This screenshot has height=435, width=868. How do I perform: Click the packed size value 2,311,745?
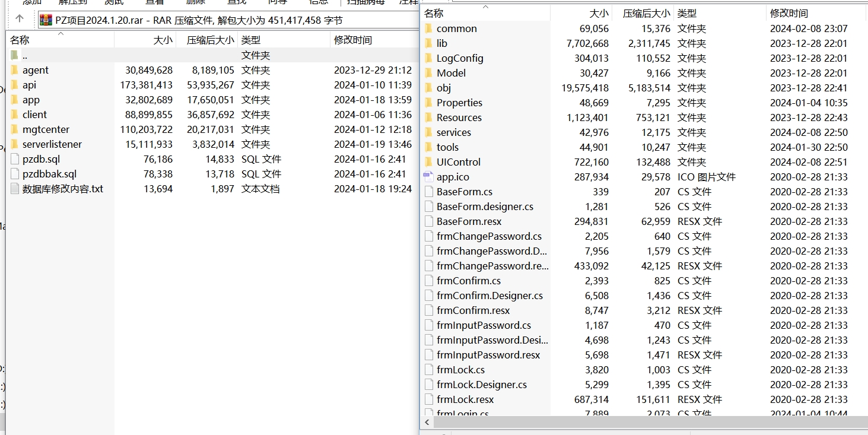coord(649,43)
